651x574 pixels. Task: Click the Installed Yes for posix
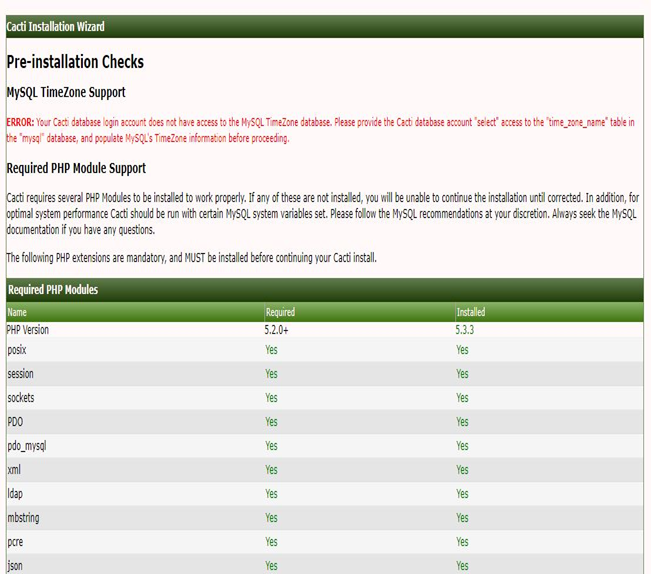point(463,350)
